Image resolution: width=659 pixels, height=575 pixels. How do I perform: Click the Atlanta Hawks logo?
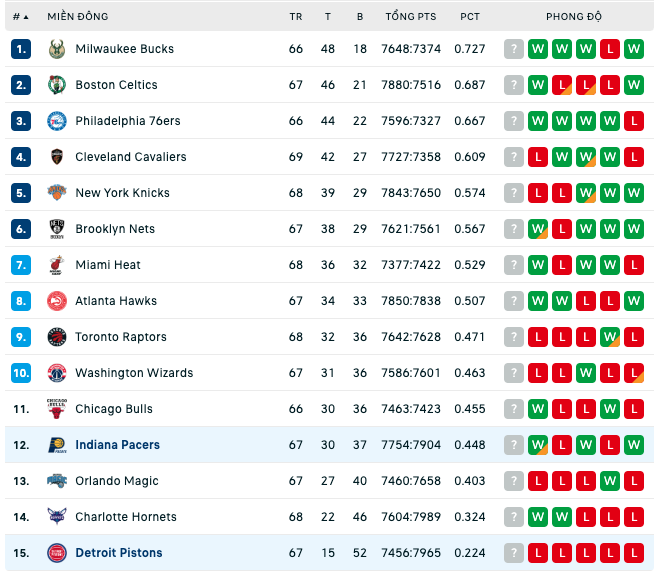[x=57, y=301]
